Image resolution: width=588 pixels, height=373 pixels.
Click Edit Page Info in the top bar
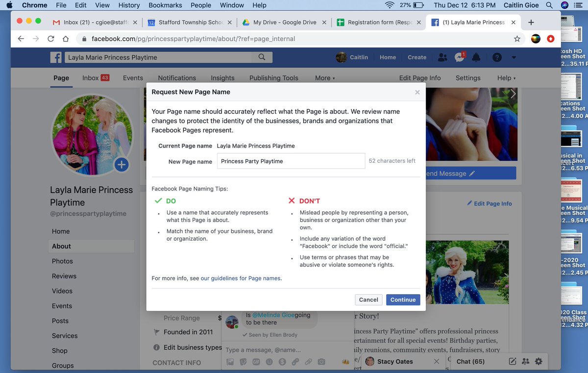[420, 78]
